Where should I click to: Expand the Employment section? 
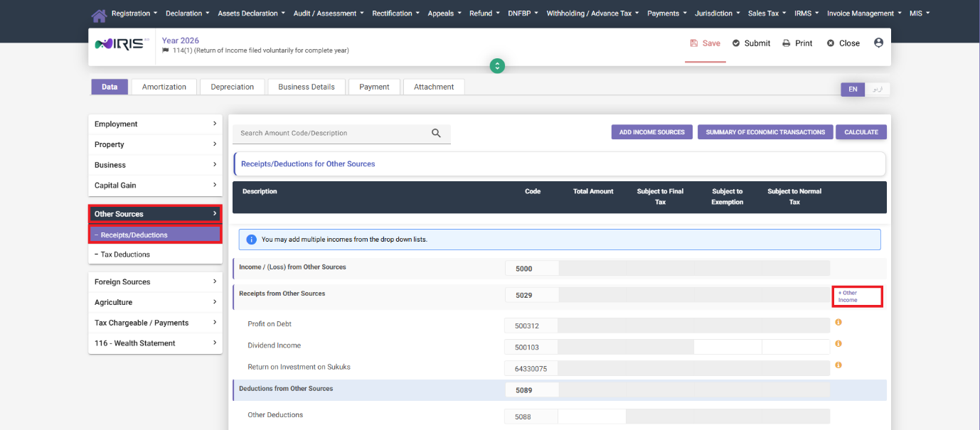(x=155, y=124)
